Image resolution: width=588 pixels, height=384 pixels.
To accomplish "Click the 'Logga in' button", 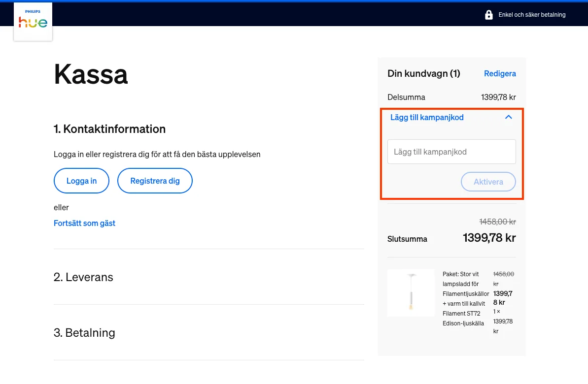I will pyautogui.click(x=81, y=181).
